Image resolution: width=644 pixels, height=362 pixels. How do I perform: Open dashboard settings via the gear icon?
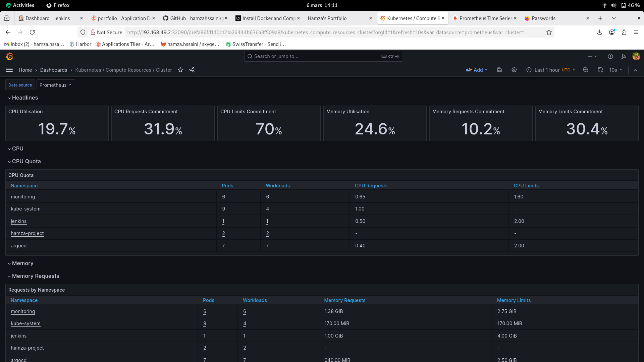(514, 70)
